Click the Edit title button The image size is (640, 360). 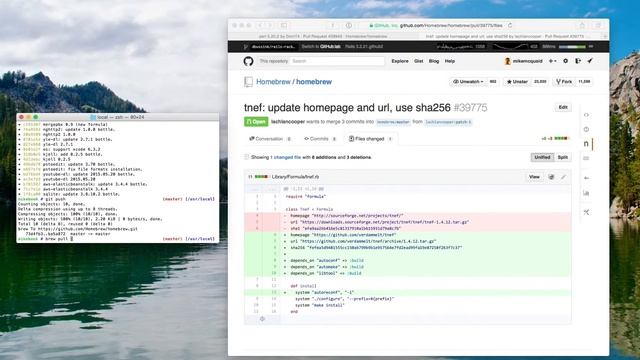coord(563,107)
